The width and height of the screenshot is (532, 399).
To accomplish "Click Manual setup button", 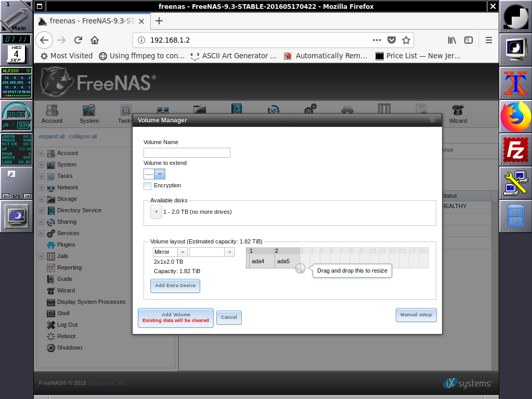I will click(x=416, y=315).
